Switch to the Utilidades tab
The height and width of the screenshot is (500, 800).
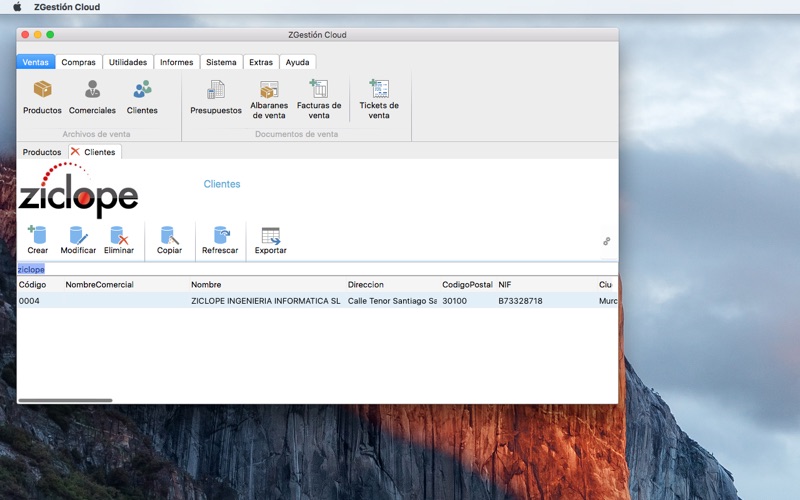(x=128, y=62)
